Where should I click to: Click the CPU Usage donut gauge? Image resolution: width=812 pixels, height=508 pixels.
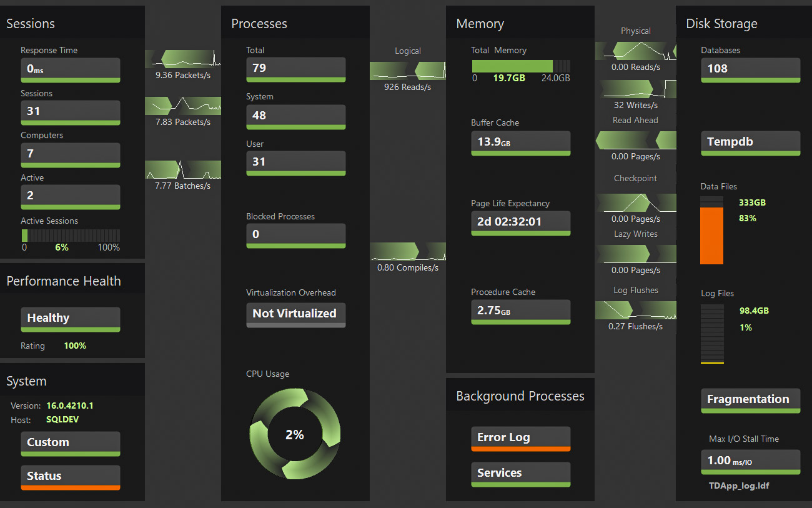point(295,434)
